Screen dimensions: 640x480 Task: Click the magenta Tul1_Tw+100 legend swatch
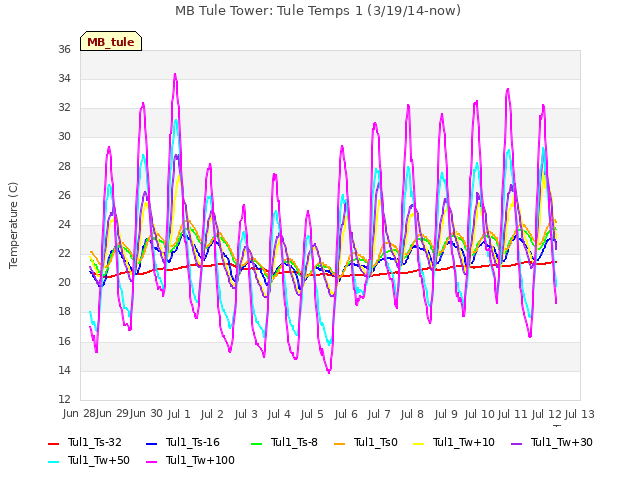tap(151, 461)
